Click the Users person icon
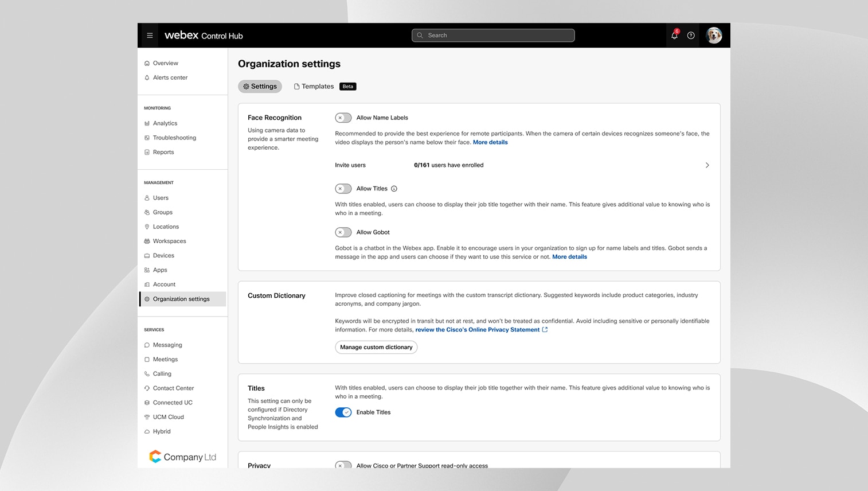 (x=147, y=198)
